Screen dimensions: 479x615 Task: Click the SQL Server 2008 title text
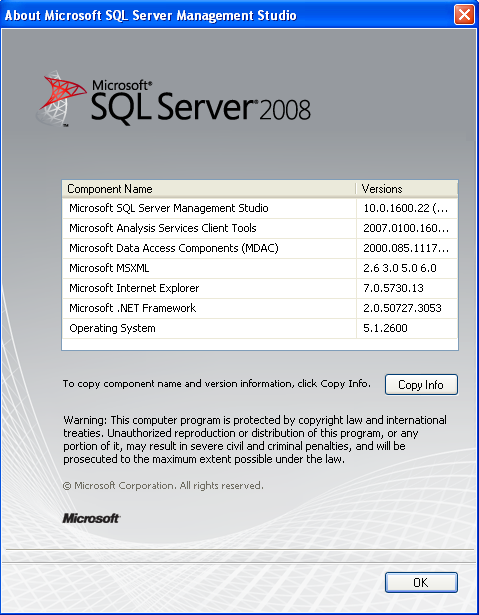coord(201,102)
